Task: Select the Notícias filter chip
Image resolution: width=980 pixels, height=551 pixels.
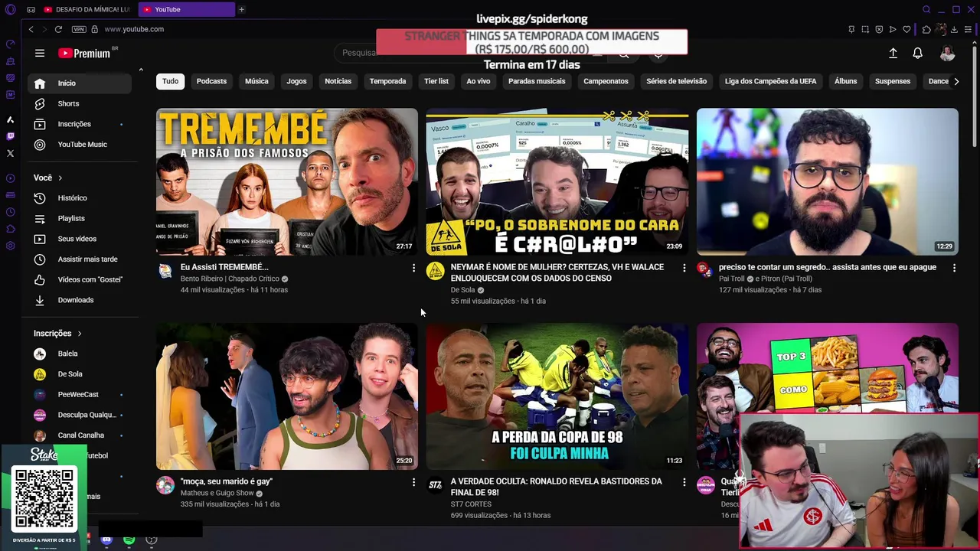Action: (338, 81)
